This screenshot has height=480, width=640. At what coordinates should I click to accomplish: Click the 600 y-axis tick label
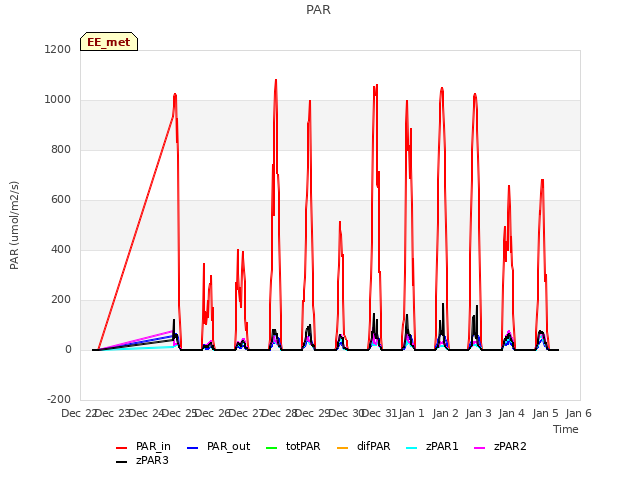61,200
